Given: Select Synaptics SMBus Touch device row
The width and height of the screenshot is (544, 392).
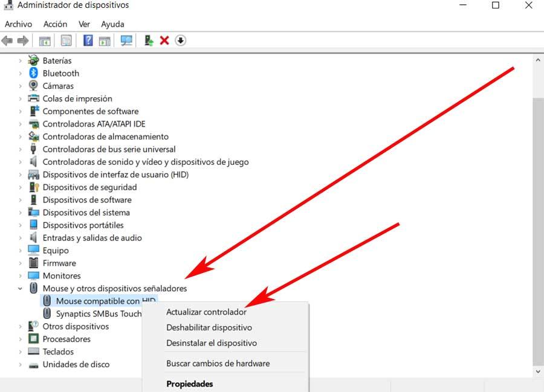Looking at the screenshot, I should point(99,313).
